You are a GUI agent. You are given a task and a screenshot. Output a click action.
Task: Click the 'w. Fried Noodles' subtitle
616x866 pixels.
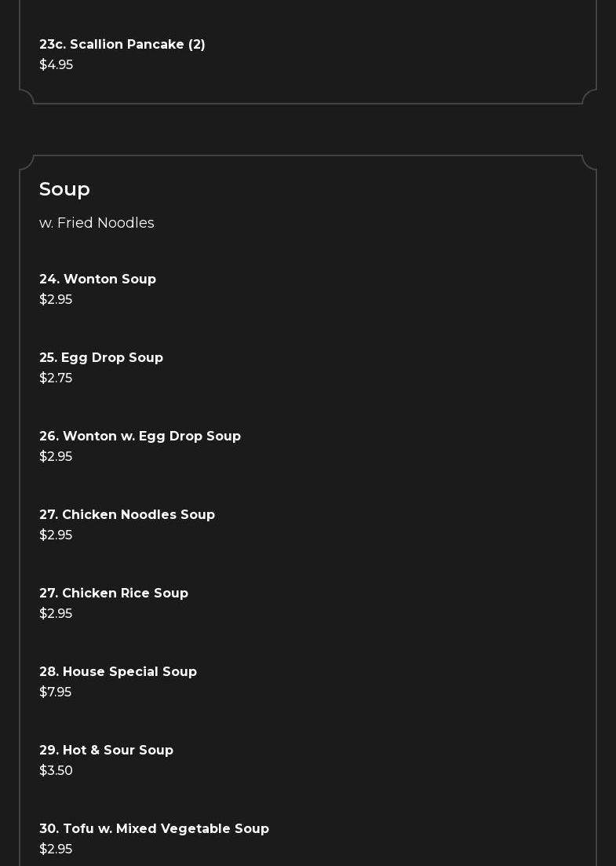click(x=97, y=223)
